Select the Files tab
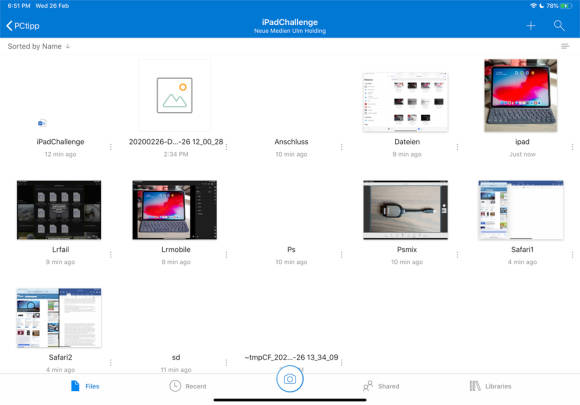The width and height of the screenshot is (580, 405). (85, 386)
